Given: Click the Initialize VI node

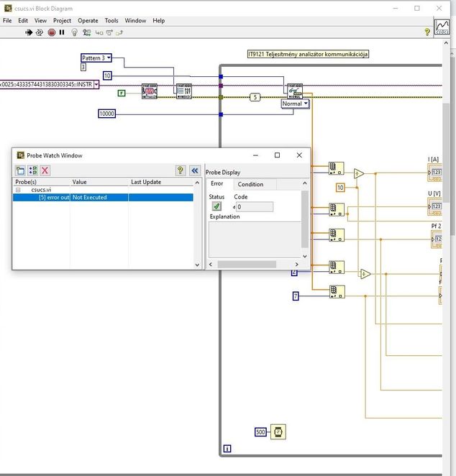Looking at the screenshot, I should tap(150, 91).
